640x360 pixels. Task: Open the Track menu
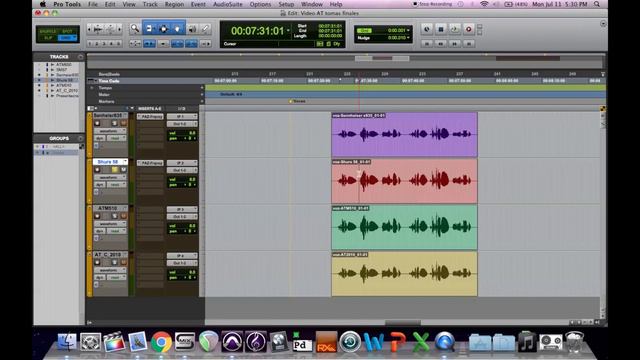coord(150,4)
